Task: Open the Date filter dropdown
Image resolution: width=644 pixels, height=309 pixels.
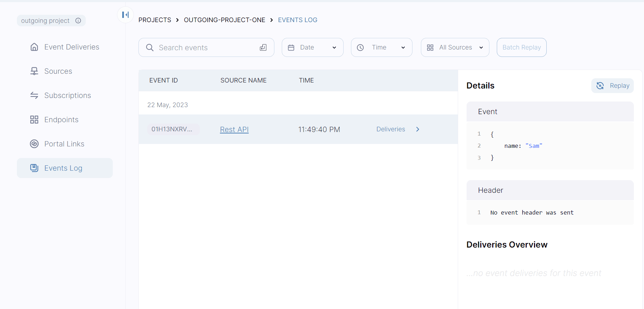Action: (x=312, y=47)
